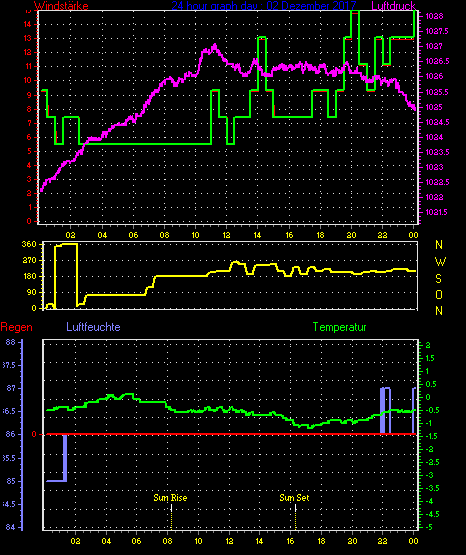Click compass letter W beside direction chart
The width and height of the screenshot is (466, 555).
440,262
